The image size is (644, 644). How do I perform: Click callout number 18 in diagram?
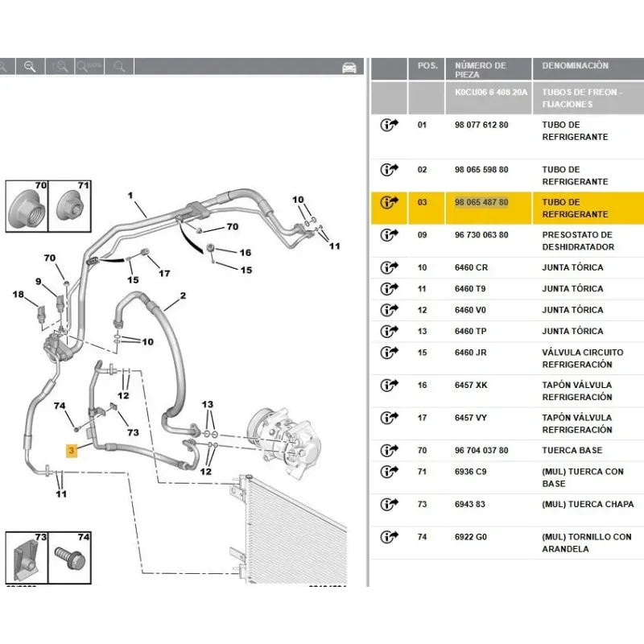click(18, 295)
